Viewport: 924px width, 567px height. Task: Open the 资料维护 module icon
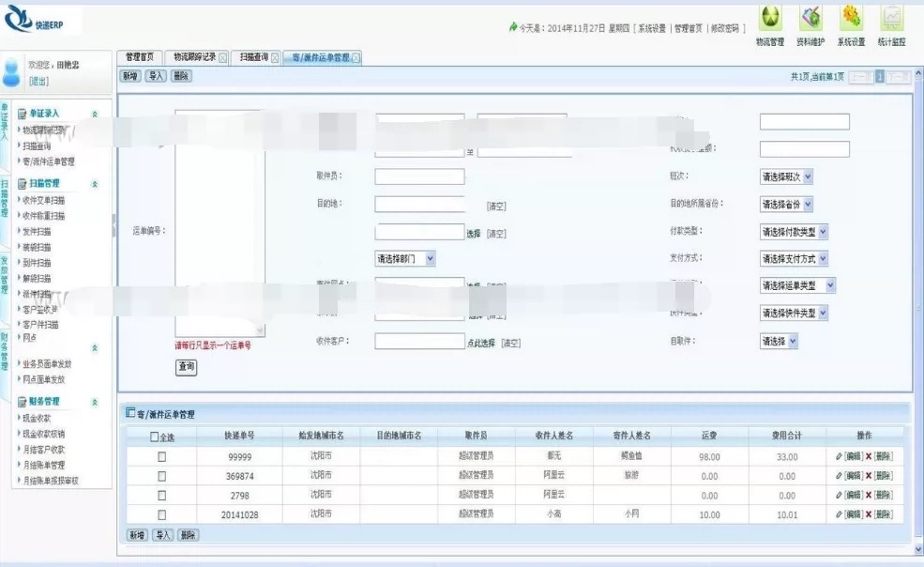pyautogui.click(x=810, y=18)
